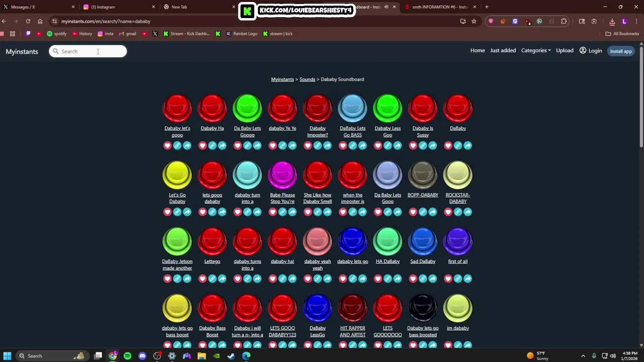Screen dimensions: 644x362
Task: Share icon under 'Let's Go Dababy'
Action: (187, 212)
